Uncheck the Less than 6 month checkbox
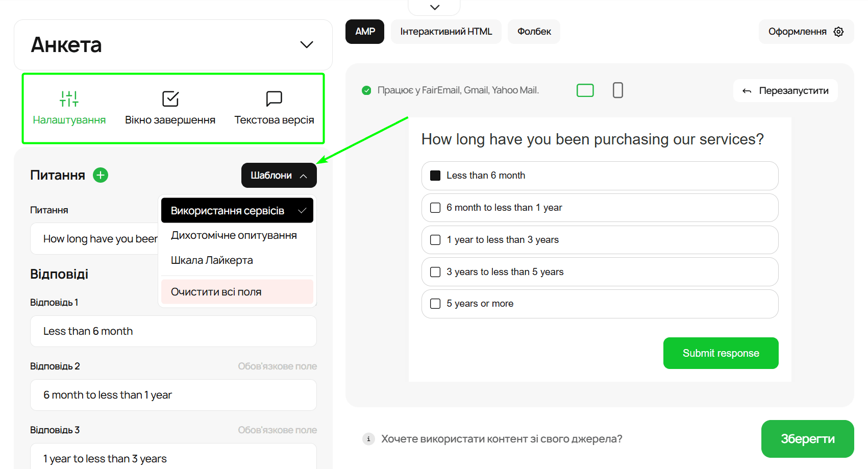 (x=435, y=176)
